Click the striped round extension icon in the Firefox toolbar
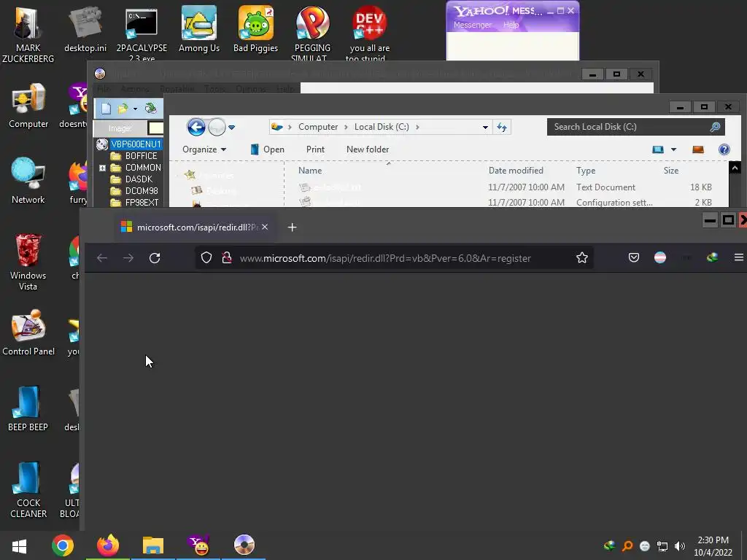This screenshot has height=560, width=747. click(x=659, y=257)
